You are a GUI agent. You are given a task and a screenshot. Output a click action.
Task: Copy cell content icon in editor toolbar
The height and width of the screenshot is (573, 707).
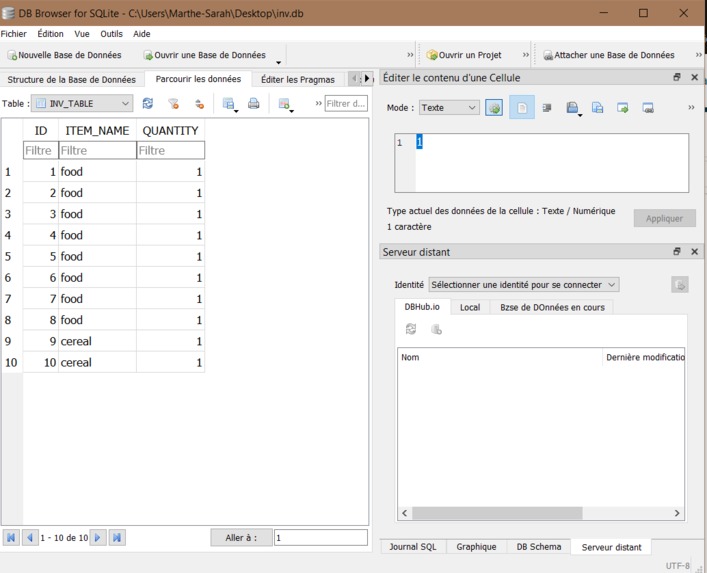point(597,108)
